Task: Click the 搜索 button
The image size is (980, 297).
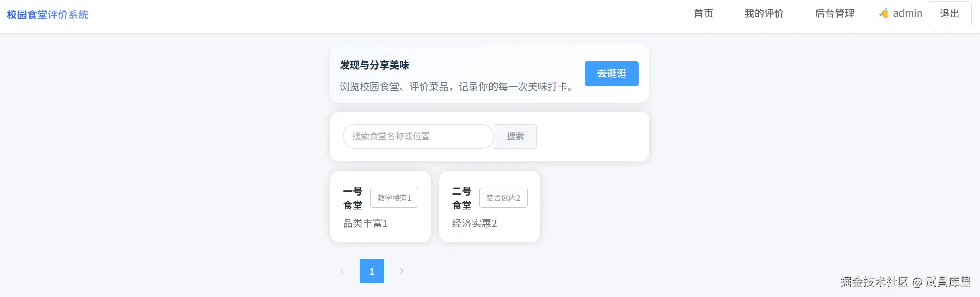Action: pos(515,137)
